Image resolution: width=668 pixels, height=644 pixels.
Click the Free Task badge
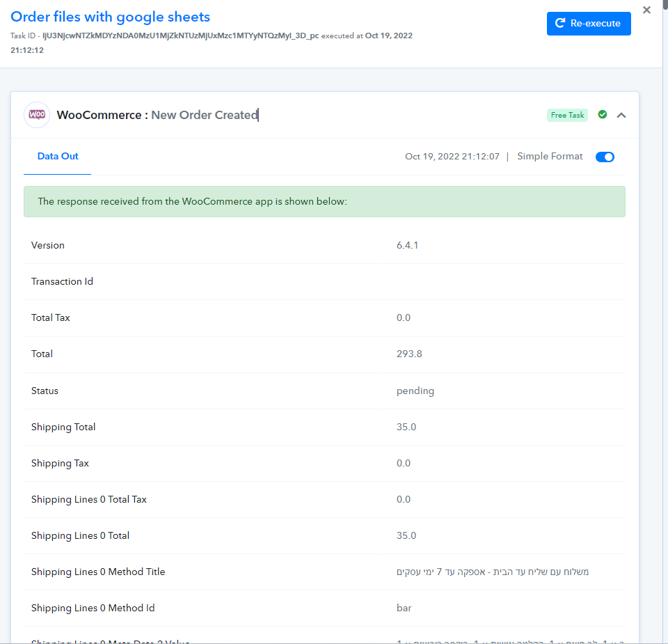pyautogui.click(x=567, y=115)
